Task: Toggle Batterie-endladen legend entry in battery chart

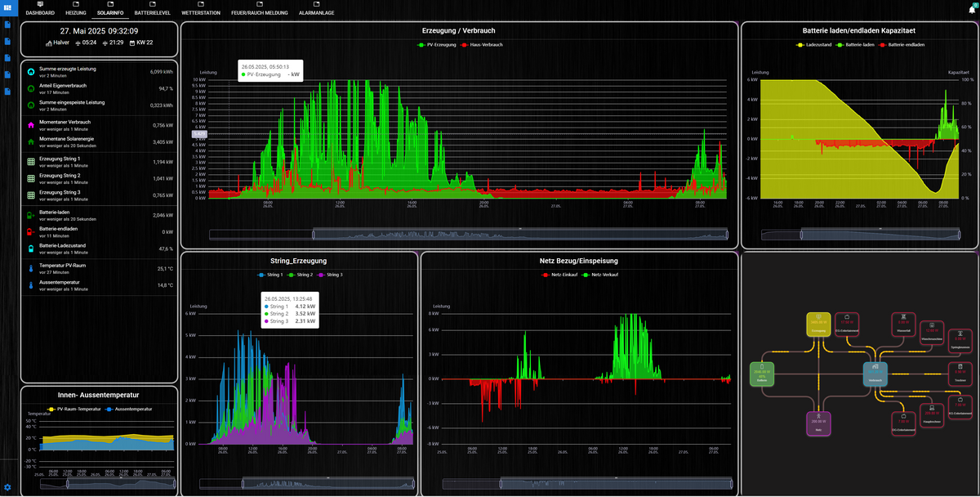Action: [x=903, y=44]
